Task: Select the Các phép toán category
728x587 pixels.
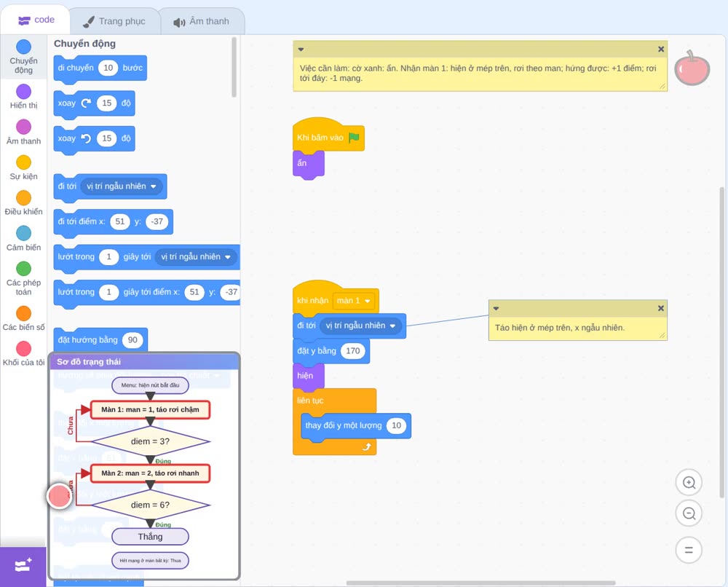Action: [24, 279]
